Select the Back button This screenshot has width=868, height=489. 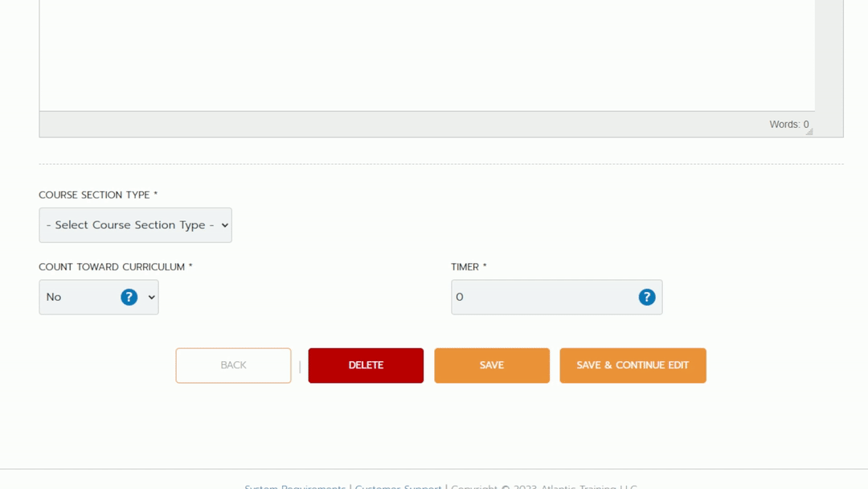[x=233, y=365]
